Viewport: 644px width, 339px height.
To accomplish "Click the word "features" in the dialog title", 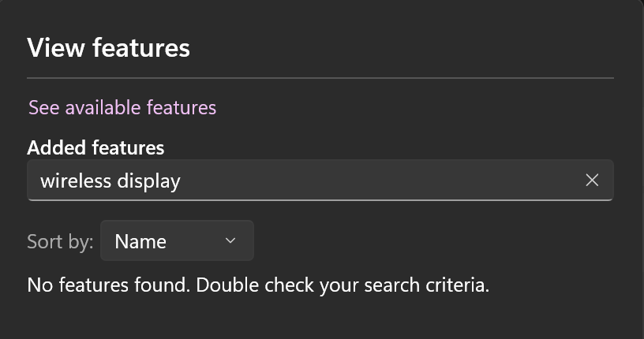I will tap(141, 48).
